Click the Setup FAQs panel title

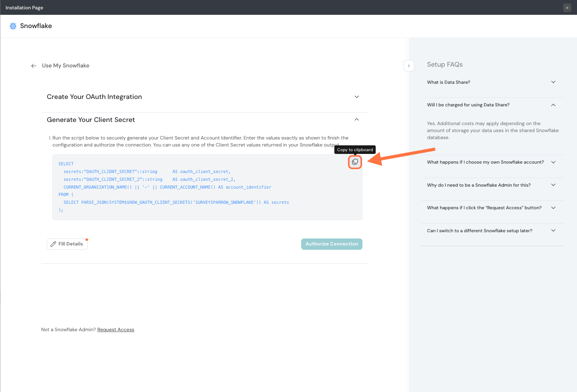pyautogui.click(x=445, y=65)
